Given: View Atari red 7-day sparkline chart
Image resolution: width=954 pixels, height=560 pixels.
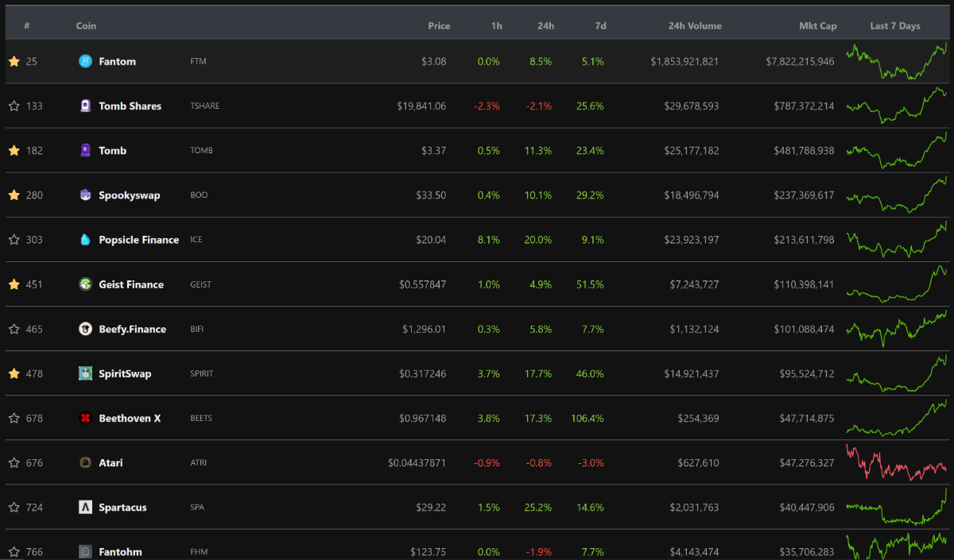Looking at the screenshot, I should tap(897, 462).
